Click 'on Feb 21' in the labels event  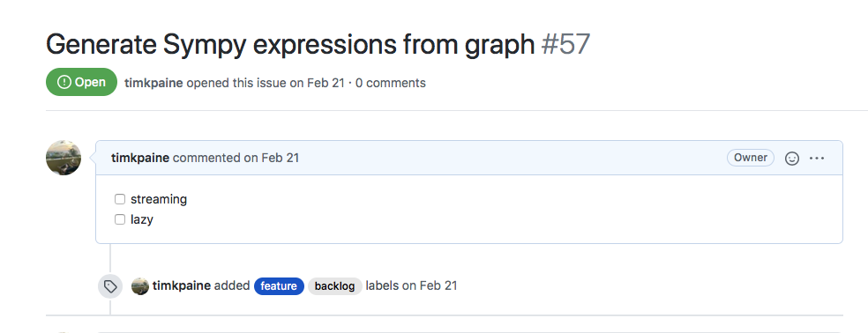pos(430,286)
